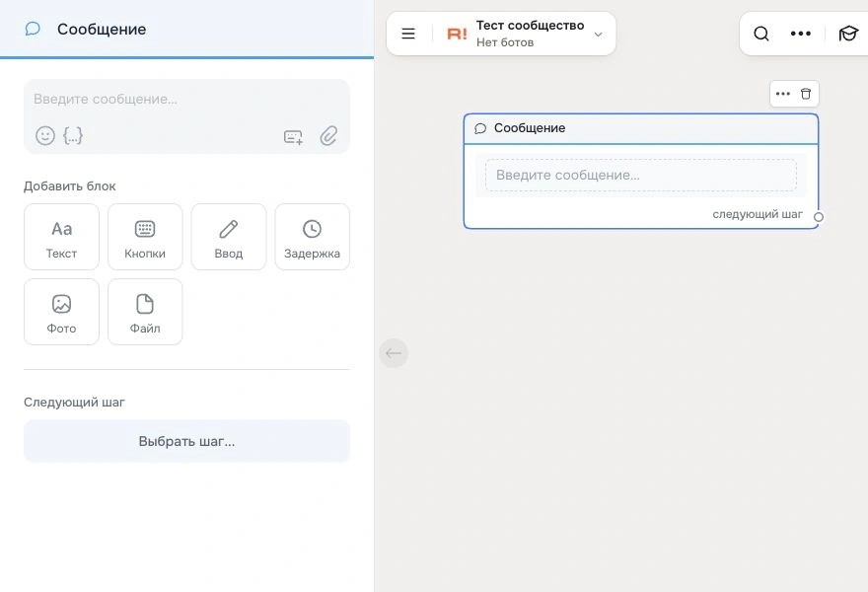Screen dimensions: 868x592
Task: Open the tutorial graduation cap icon
Action: [x=848, y=34]
